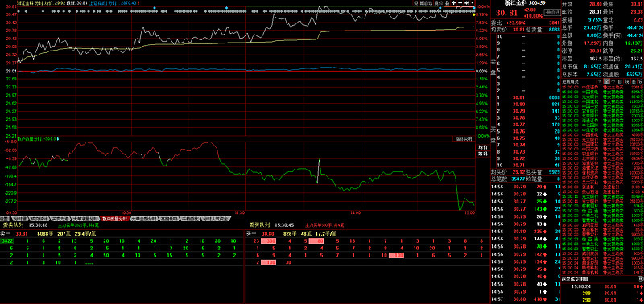Screen dimensions: 644x304
Task: Click the 15:00:24 row in 逐笔成交明细
Action: (601, 286)
